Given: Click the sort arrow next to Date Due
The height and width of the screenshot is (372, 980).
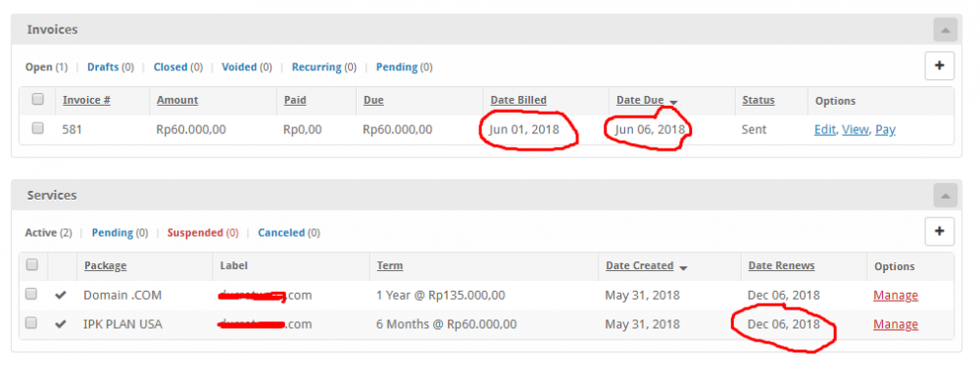Looking at the screenshot, I should click(673, 102).
